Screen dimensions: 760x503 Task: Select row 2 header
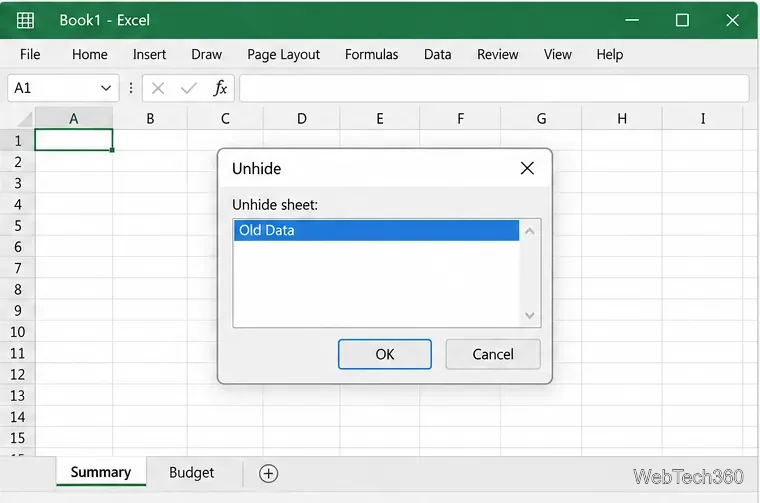pos(18,162)
